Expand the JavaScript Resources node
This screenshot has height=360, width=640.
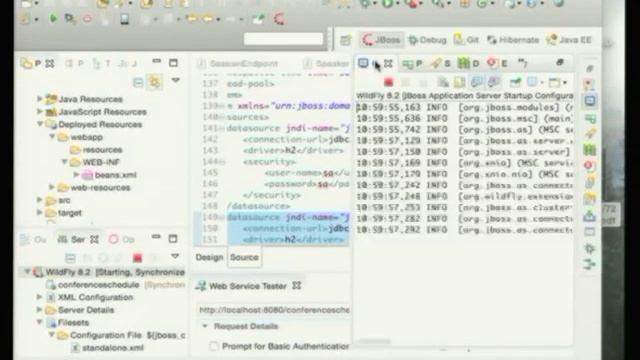pos(40,111)
